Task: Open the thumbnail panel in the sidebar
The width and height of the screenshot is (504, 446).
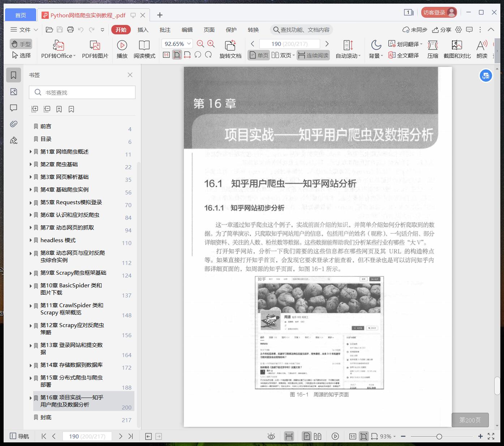Action: tap(14, 92)
